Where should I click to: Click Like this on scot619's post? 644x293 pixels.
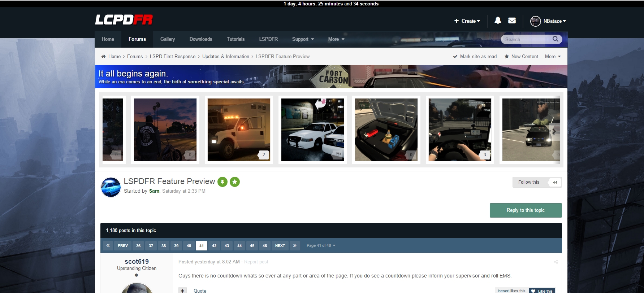542,291
